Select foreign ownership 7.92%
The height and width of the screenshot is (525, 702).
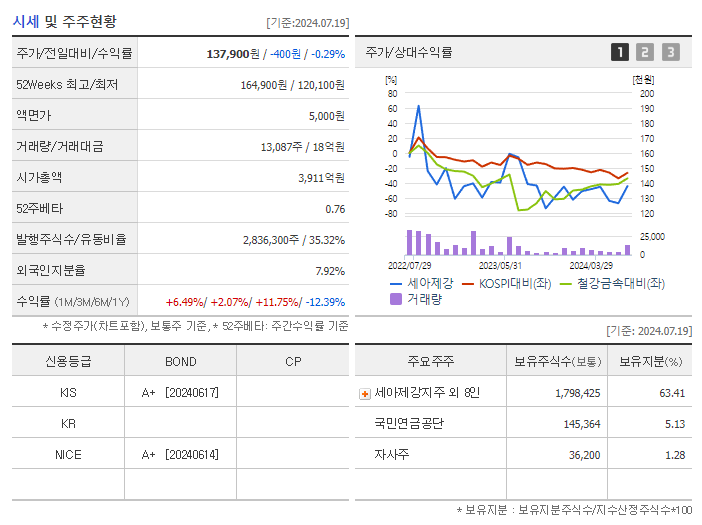coord(330,271)
